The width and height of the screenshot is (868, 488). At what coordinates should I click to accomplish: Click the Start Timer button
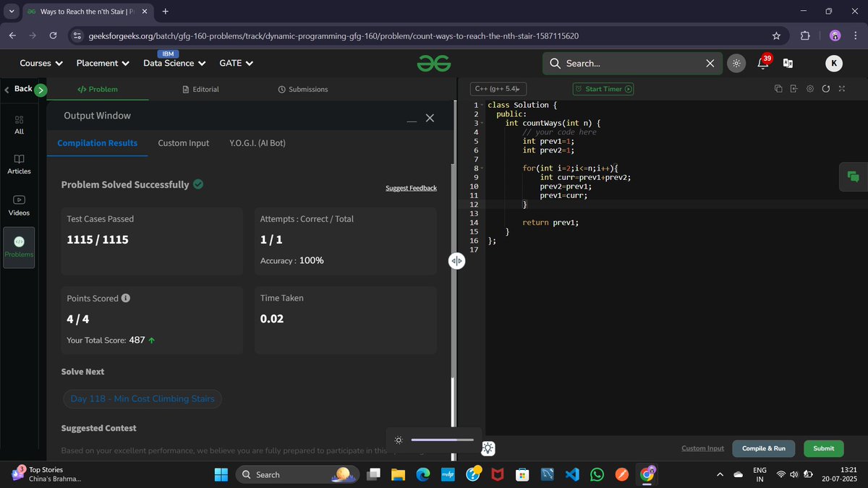tap(603, 89)
